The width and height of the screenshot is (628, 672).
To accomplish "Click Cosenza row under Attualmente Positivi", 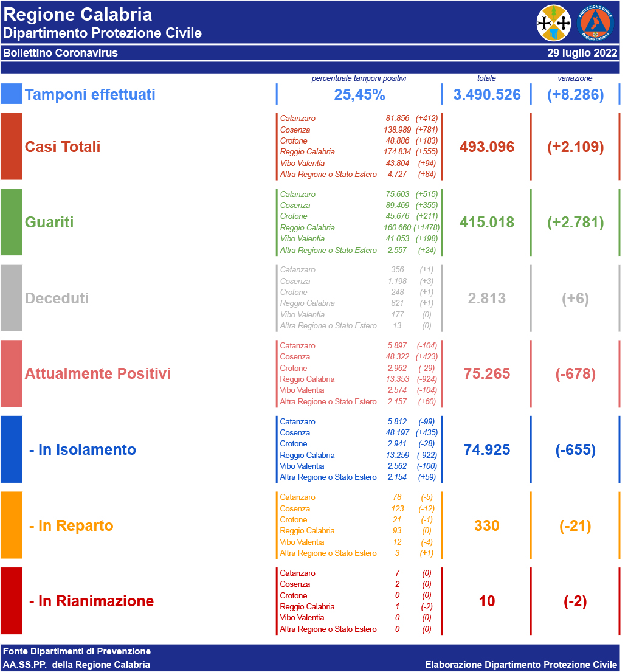I will point(357,357).
